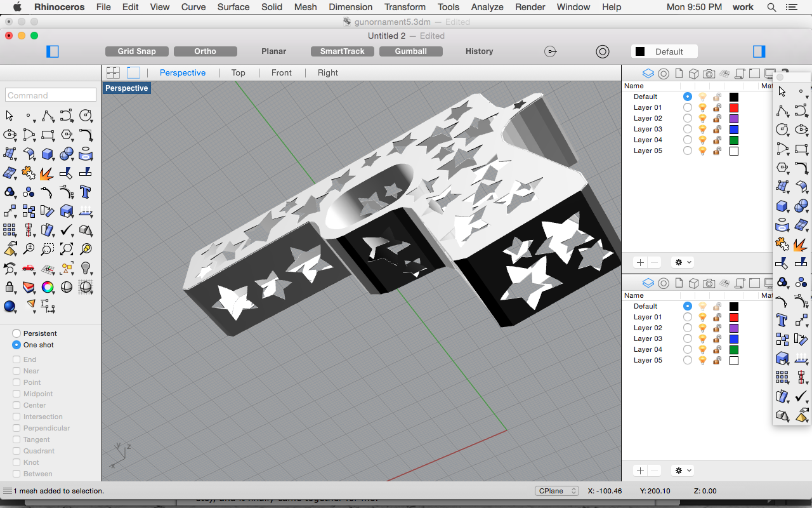
Task: Open the Surface menu
Action: click(233, 7)
